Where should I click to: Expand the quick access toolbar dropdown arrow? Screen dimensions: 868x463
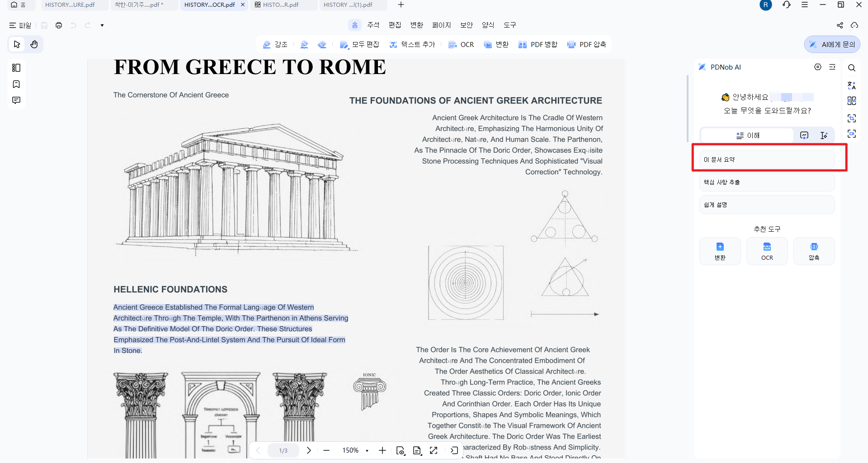tap(102, 25)
